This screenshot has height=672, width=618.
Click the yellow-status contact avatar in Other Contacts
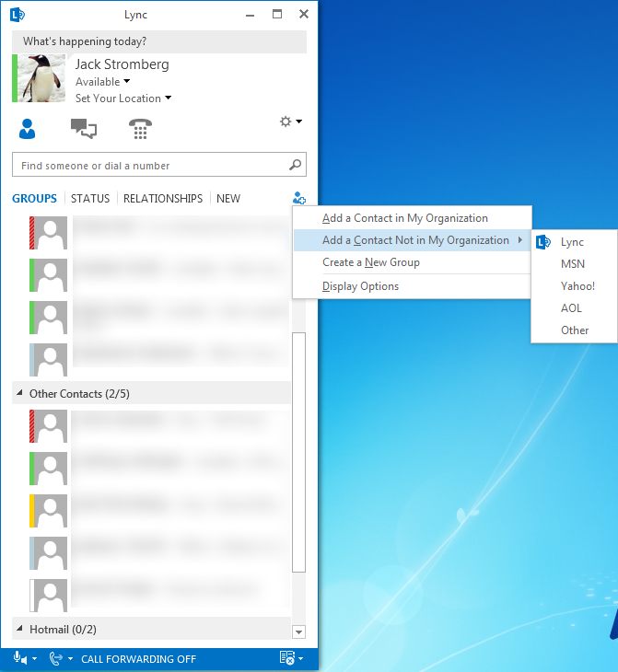[49, 510]
